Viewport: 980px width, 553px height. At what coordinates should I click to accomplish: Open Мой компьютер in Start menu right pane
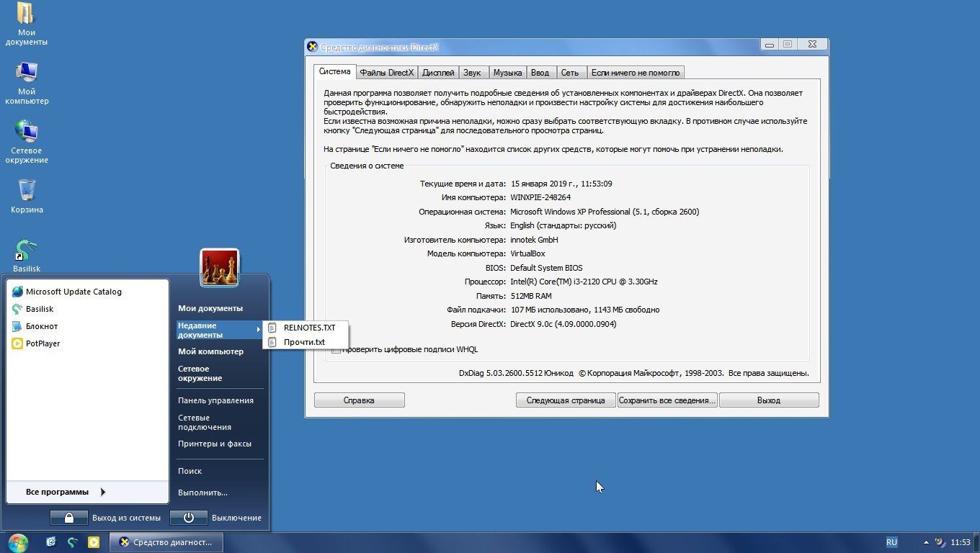210,351
